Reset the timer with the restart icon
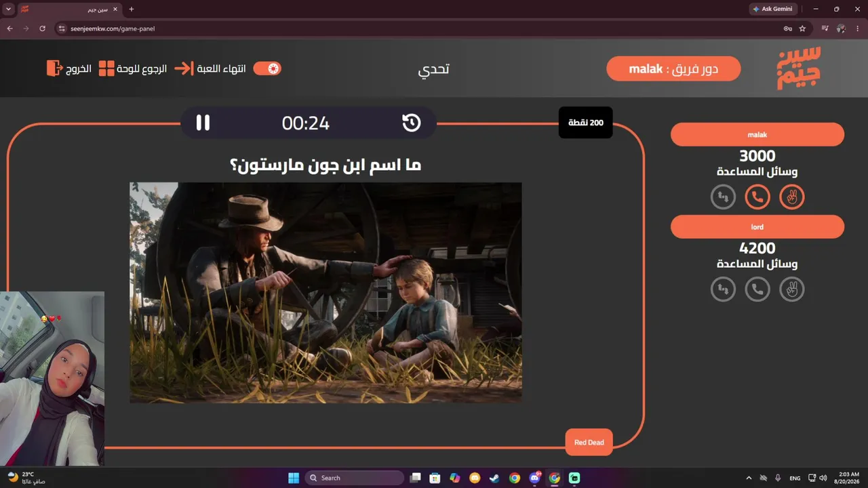 pos(411,123)
